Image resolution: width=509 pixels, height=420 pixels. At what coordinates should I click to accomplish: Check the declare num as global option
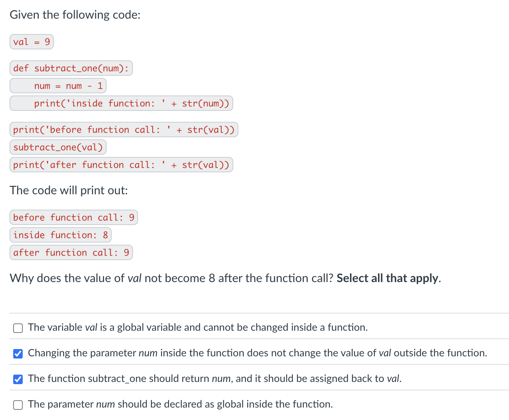(x=18, y=405)
